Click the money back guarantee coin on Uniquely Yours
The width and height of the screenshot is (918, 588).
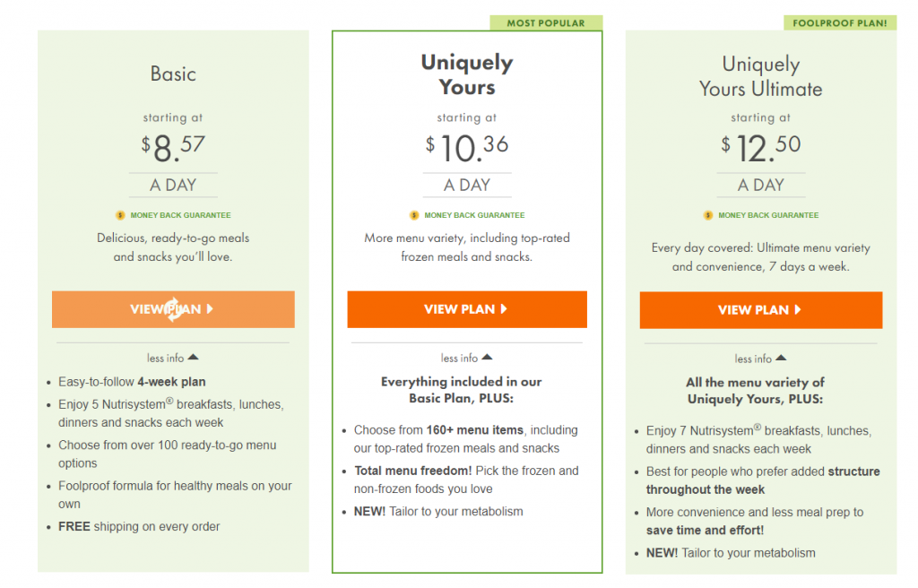pos(412,215)
